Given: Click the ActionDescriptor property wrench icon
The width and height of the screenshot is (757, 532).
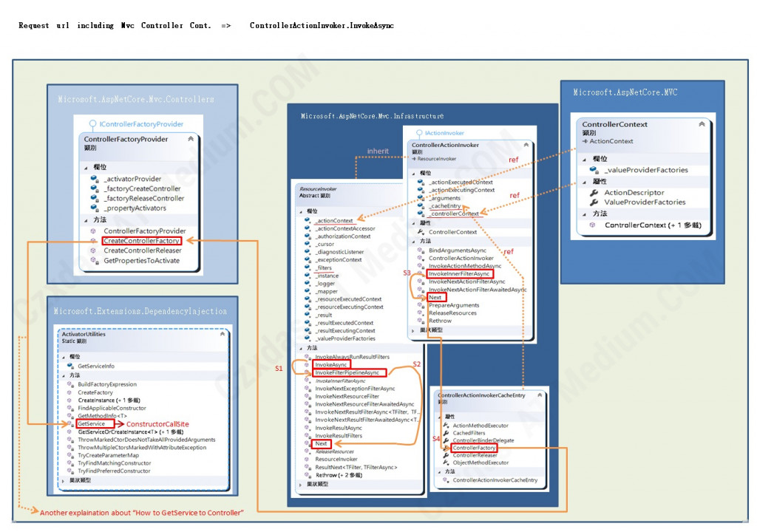Looking at the screenshot, I should 594,192.
